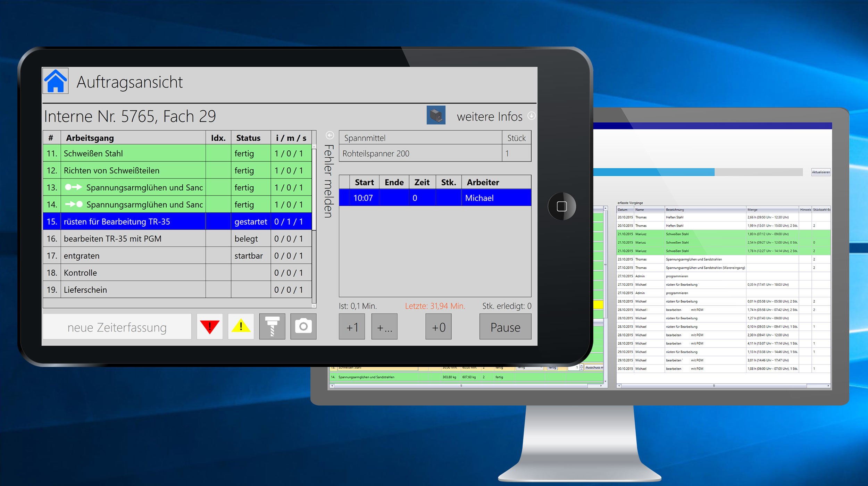Click the neue Zeiterfassung field
868x486 pixels.
pyautogui.click(x=117, y=327)
